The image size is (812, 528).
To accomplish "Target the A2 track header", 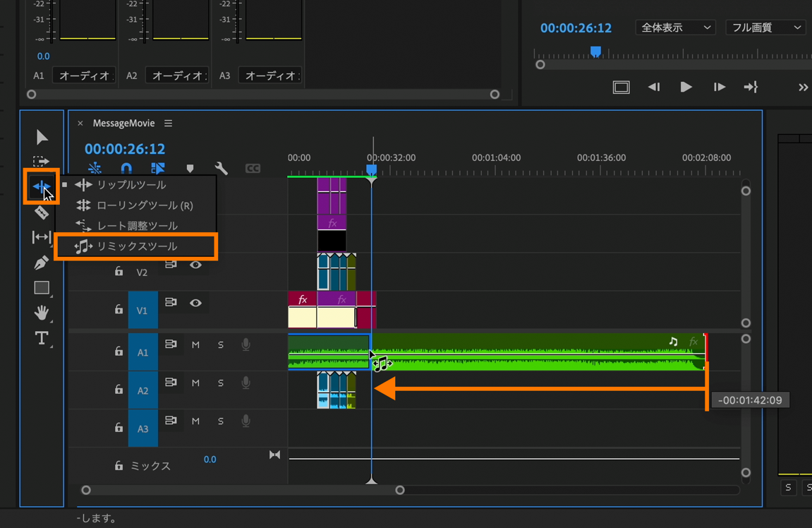I will [x=143, y=390].
